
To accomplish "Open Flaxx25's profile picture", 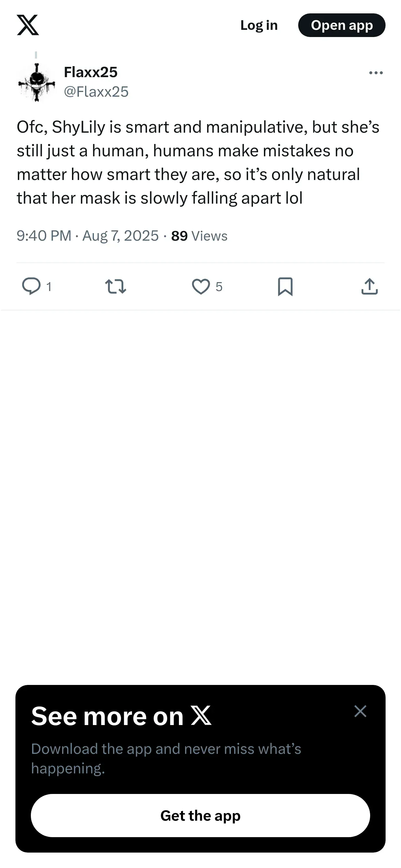I will click(37, 82).
